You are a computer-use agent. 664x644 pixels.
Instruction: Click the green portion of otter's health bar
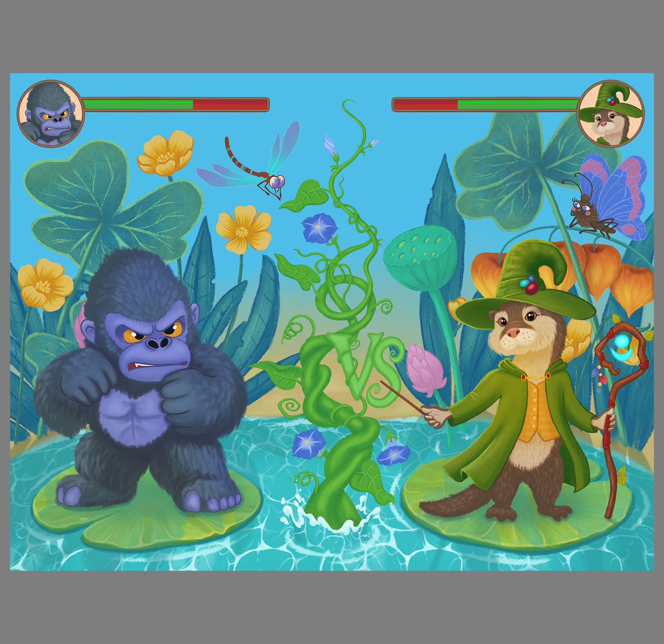(x=518, y=104)
